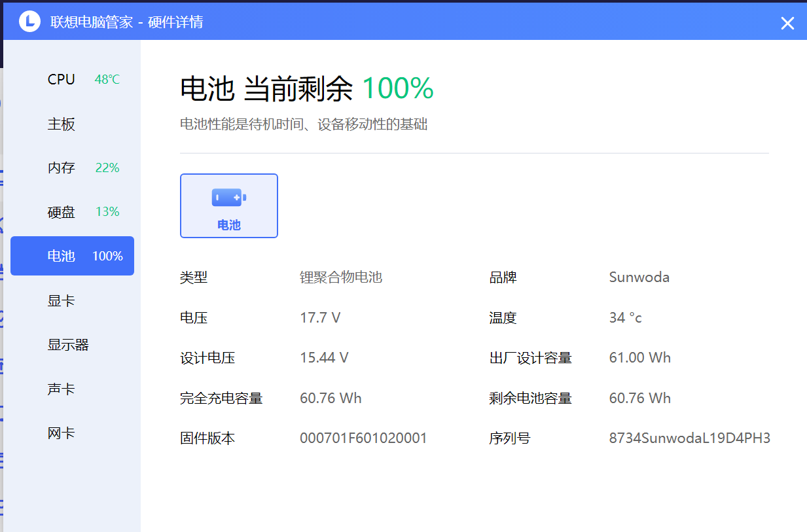Click the window title 联想电脑管家 - 硬件详情
Image resolution: width=807 pixels, height=532 pixels.
click(x=127, y=22)
